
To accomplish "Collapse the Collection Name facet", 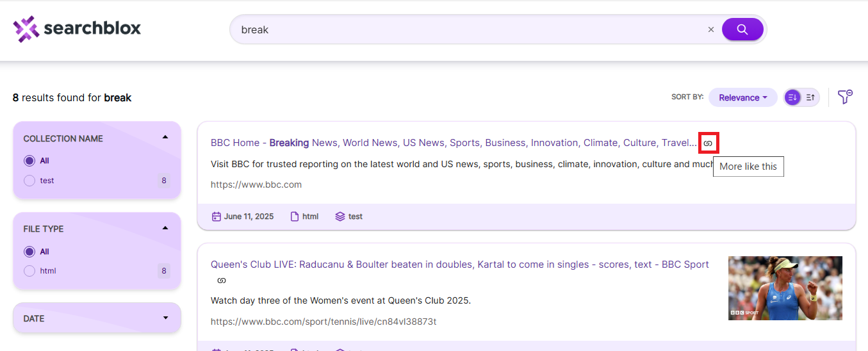I will point(165,137).
